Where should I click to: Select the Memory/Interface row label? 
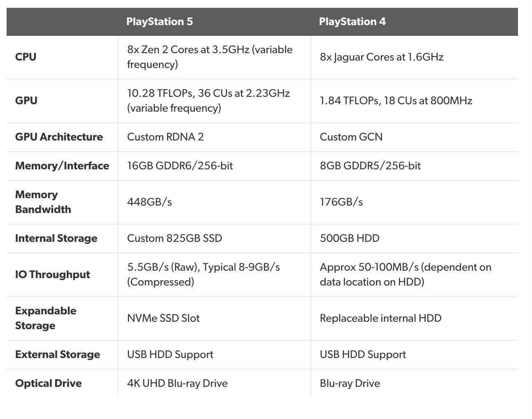[62, 166]
